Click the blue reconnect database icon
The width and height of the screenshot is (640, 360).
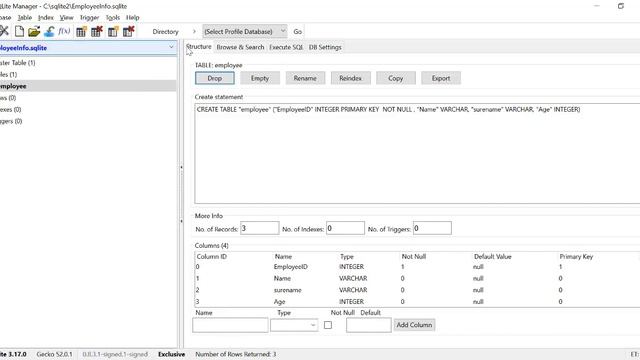click(49, 31)
